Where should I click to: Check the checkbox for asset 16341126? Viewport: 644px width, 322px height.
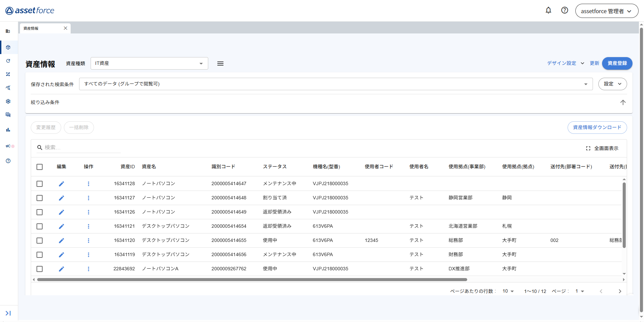pos(40,212)
